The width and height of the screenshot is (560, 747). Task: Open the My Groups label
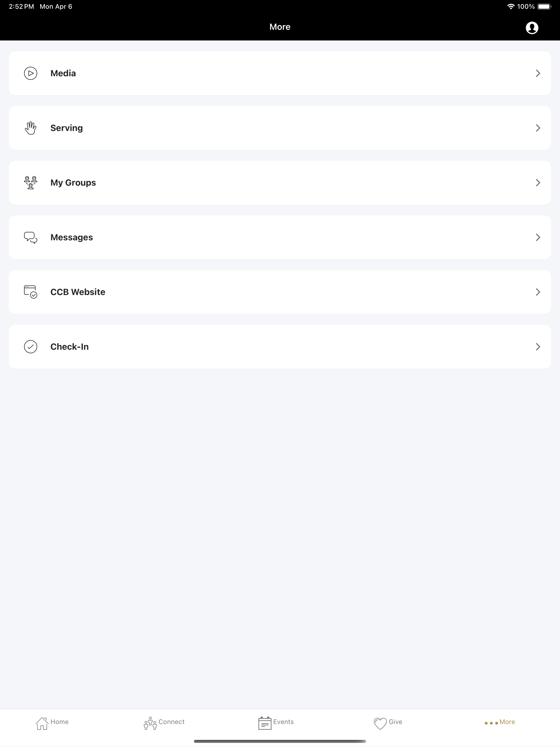[73, 183]
